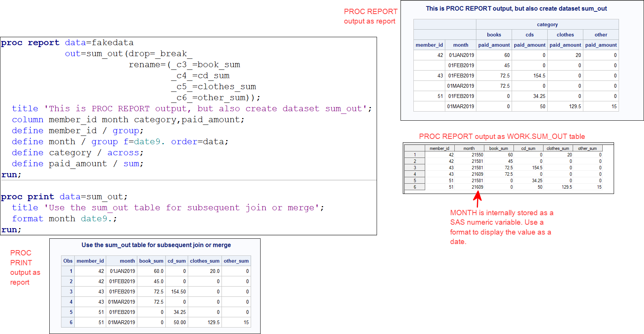
Task: Click the 'member_id' header in PROC REPORT output
Action: [x=429, y=45]
